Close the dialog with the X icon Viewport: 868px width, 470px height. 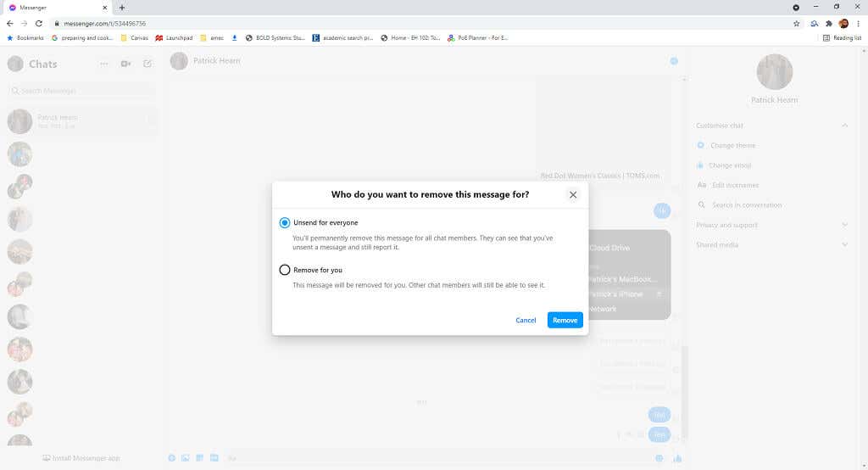[573, 194]
